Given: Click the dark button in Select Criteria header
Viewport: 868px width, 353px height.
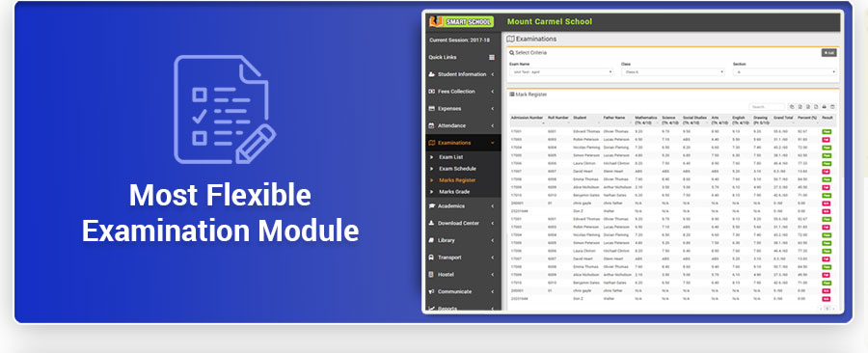Looking at the screenshot, I should tap(828, 53).
